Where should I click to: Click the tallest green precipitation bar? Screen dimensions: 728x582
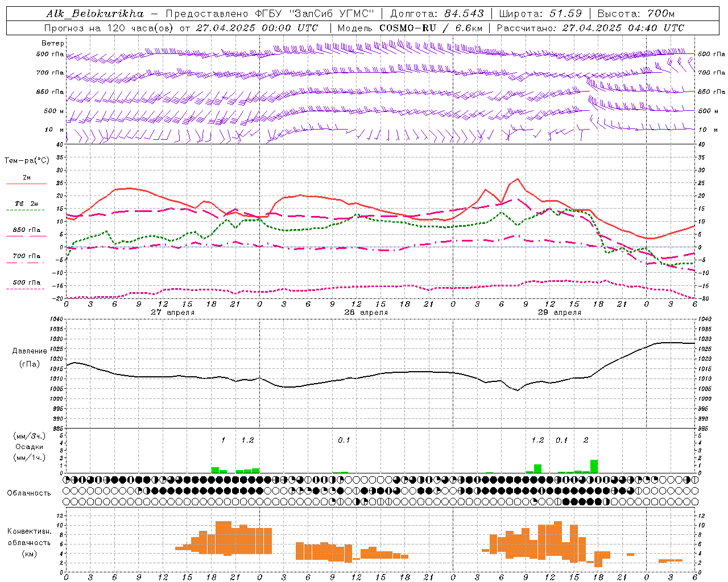tap(594, 466)
